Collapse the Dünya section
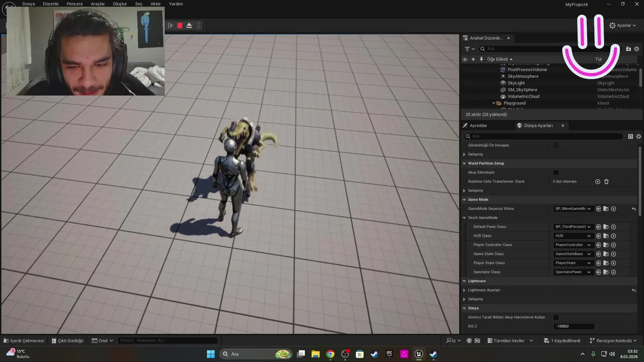The image size is (644, 362). [x=464, y=308]
